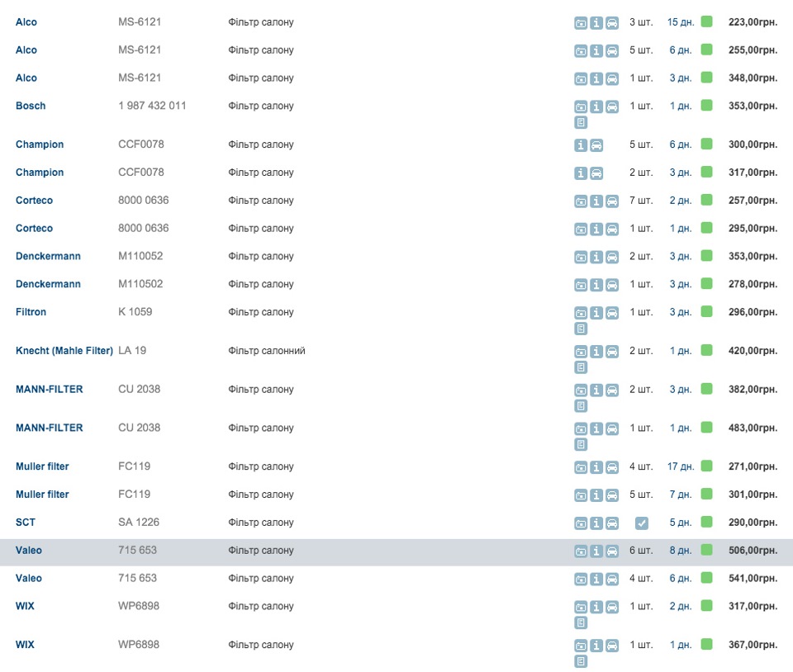
Task: Open Valeo brand link in highlighted 506,00грн. row
Action: click(x=29, y=551)
